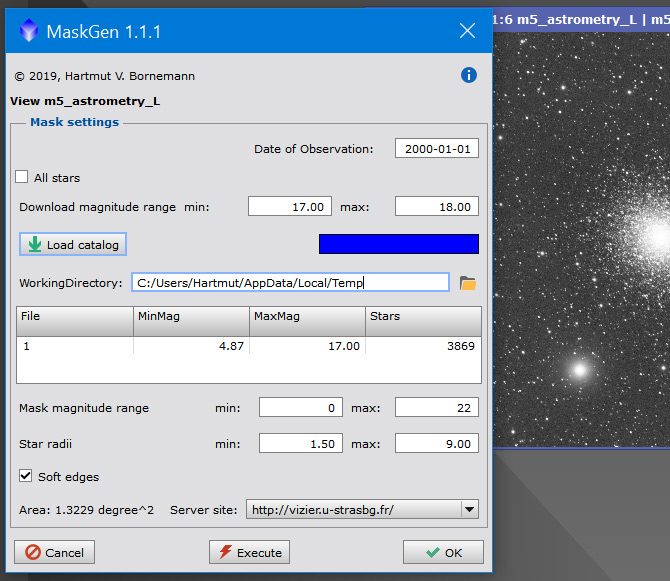The image size is (670, 581).
Task: Click the star radii max field 9.00
Action: tap(437, 443)
